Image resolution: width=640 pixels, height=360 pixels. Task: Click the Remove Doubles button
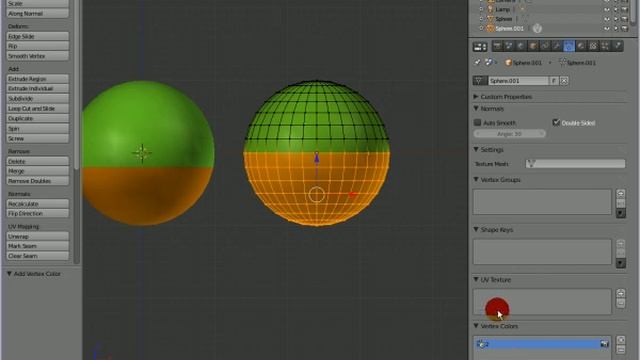tap(38, 181)
